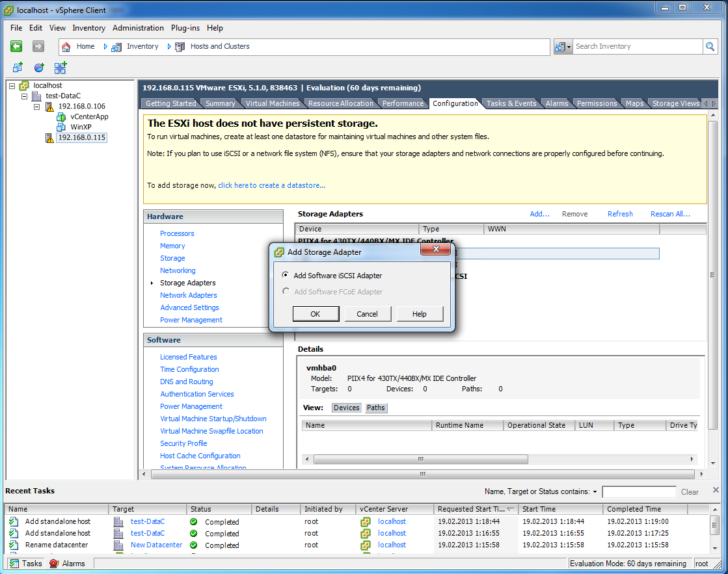Viewport: 728px width, 574px height.
Task: Click the Home house icon
Action: (66, 46)
